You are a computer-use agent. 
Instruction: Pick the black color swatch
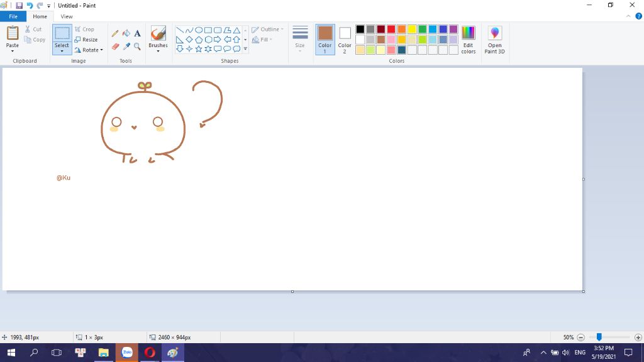click(x=360, y=29)
